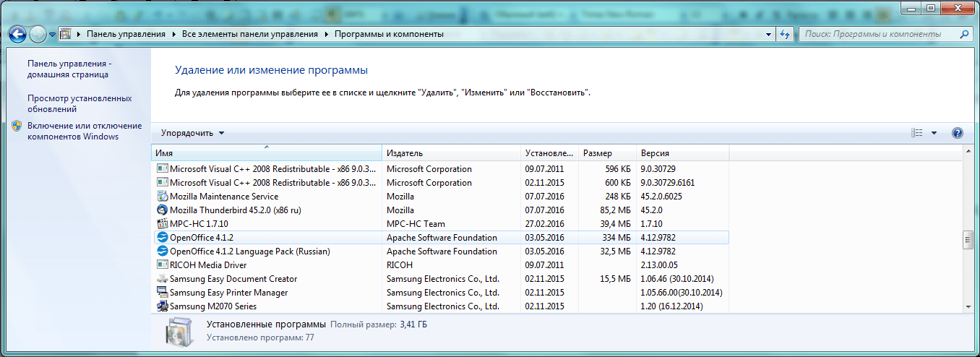Open Панель управления - домашняя страница link
Screen dimensions: 980x357
[x=69, y=69]
